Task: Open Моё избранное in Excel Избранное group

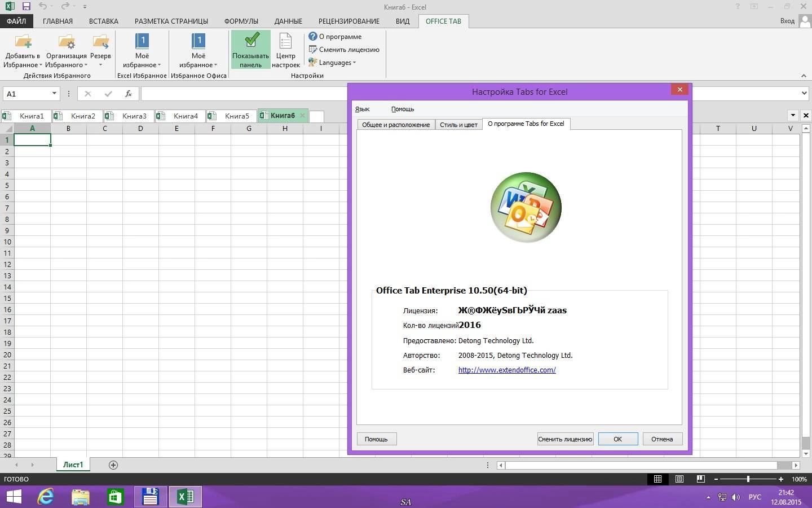Action: (142, 50)
